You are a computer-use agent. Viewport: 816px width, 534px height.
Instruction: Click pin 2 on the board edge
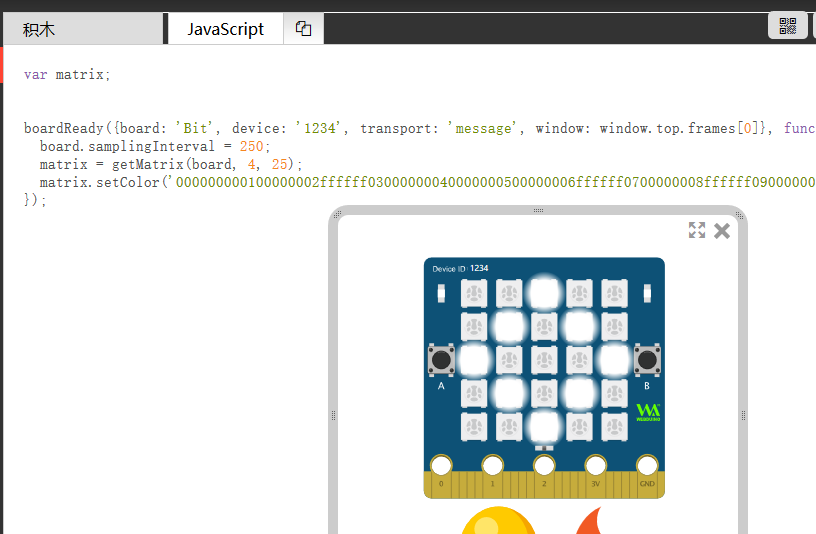[544, 466]
